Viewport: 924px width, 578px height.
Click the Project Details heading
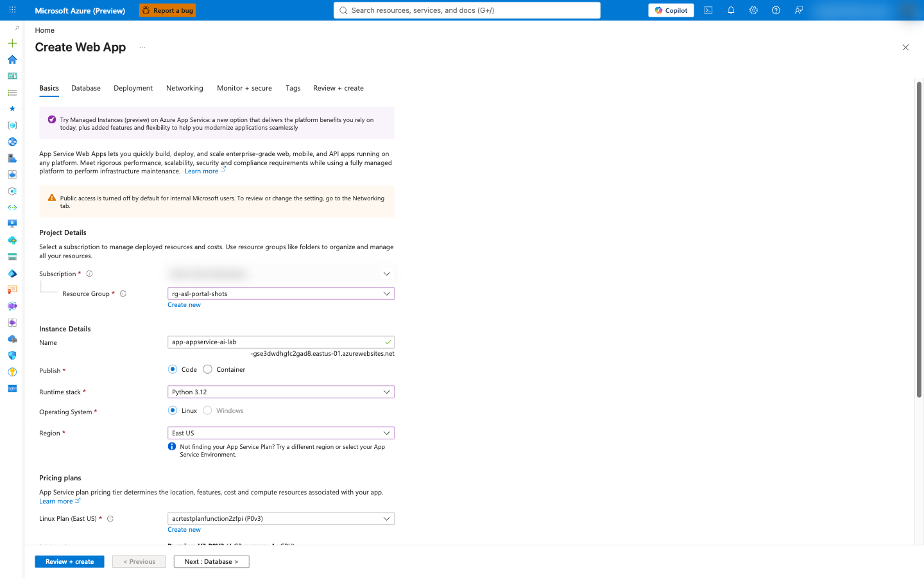coord(63,232)
